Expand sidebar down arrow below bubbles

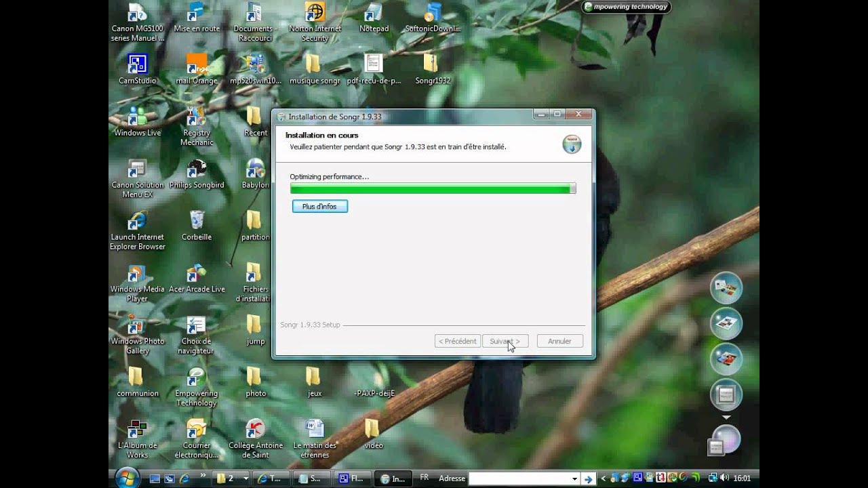coord(726,418)
